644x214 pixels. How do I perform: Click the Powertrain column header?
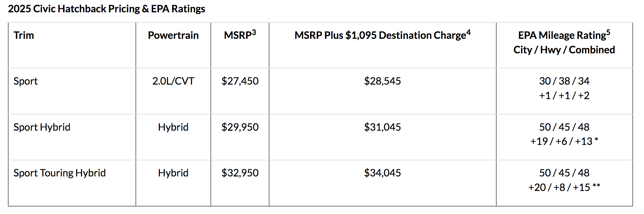[x=173, y=35]
